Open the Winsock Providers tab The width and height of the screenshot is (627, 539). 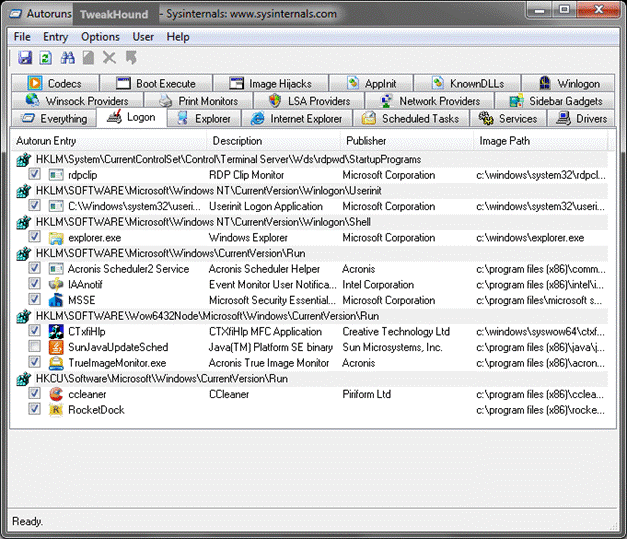pyautogui.click(x=78, y=101)
